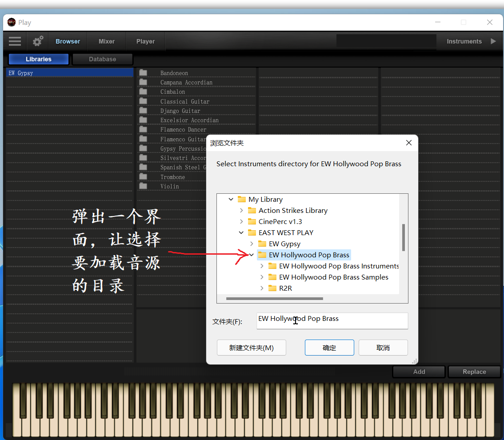504x440 pixels.
Task: Expand the CinePerc v1.3 node
Action: (x=241, y=221)
